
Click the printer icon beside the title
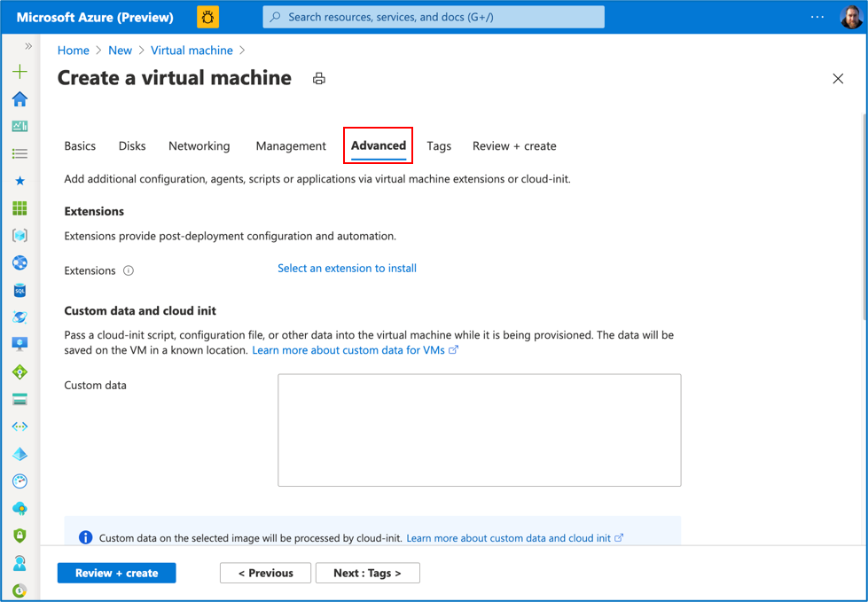pos(319,79)
